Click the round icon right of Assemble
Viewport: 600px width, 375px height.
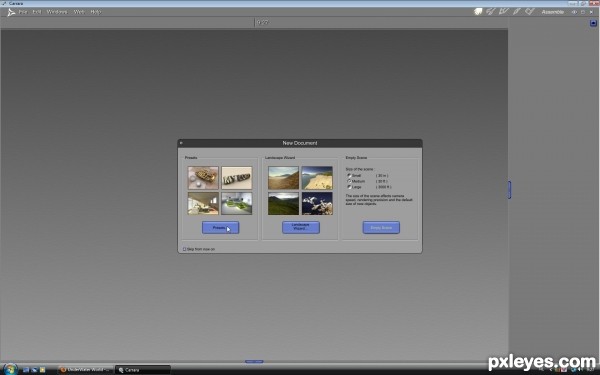coord(574,12)
